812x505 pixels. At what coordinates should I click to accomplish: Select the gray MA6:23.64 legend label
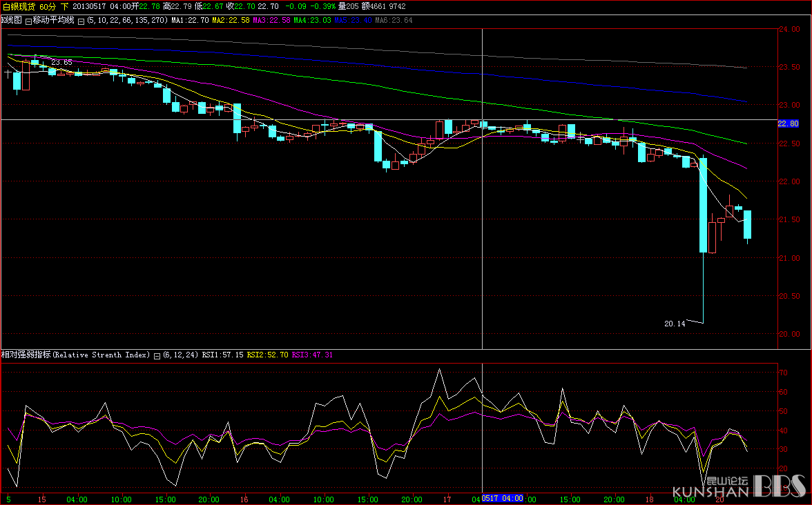click(x=394, y=21)
